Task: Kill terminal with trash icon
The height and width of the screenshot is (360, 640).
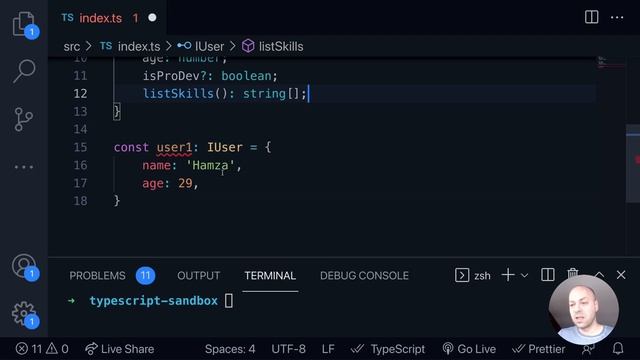Action: [x=573, y=273]
